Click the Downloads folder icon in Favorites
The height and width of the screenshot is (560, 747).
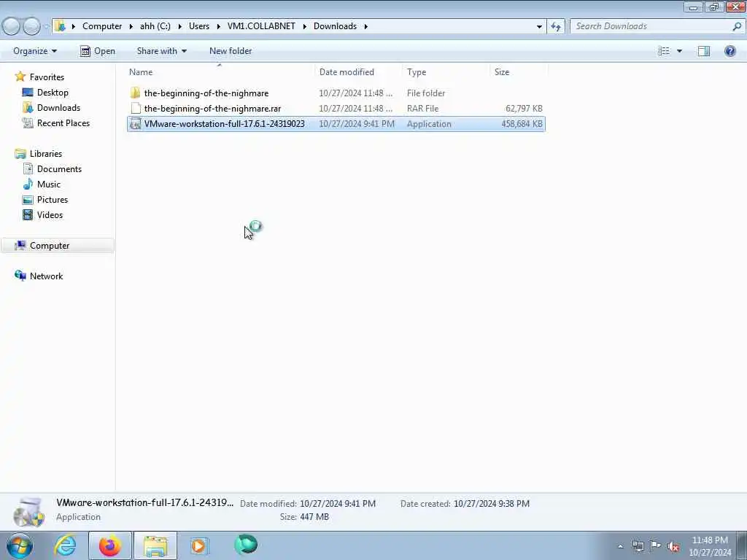(28, 108)
